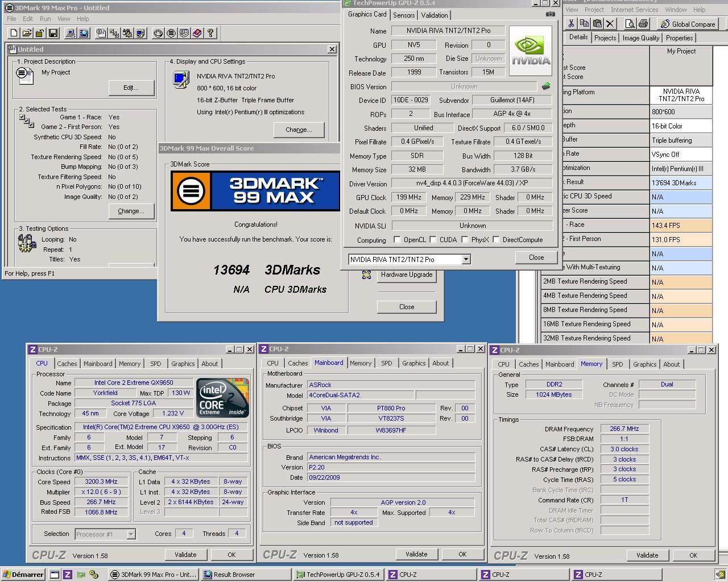The height and width of the screenshot is (582, 728).
Task: Toggle the CUDA checkbox in GPU-Z
Action: 433,240
